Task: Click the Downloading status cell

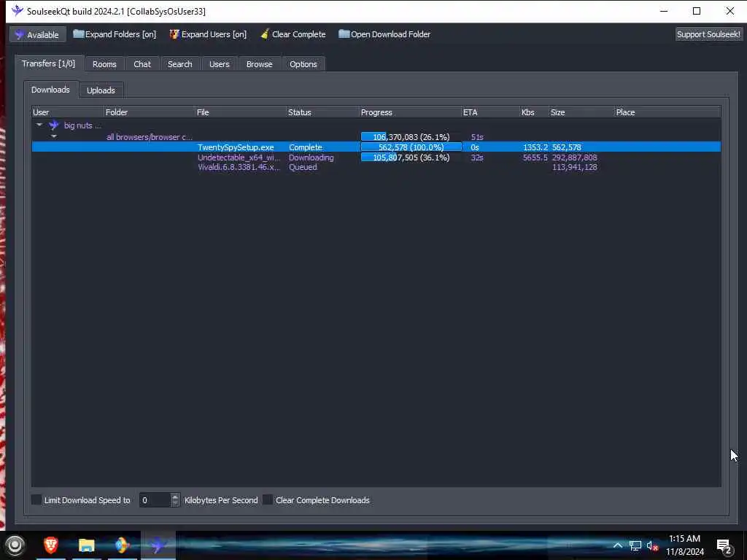Action: click(311, 157)
